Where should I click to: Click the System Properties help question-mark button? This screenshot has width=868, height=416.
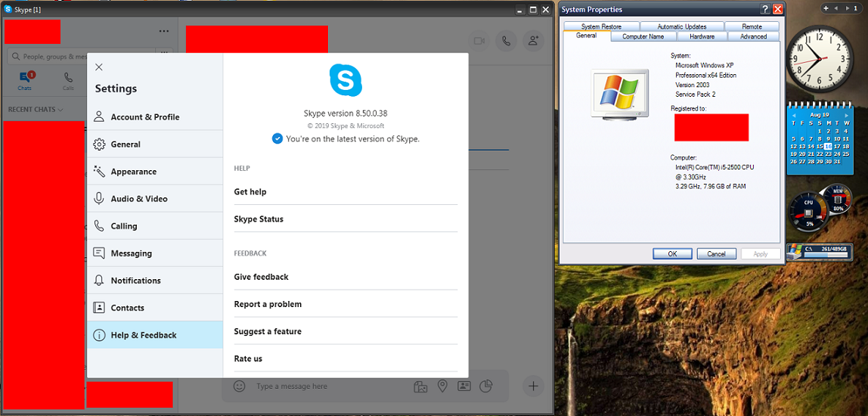click(x=765, y=9)
